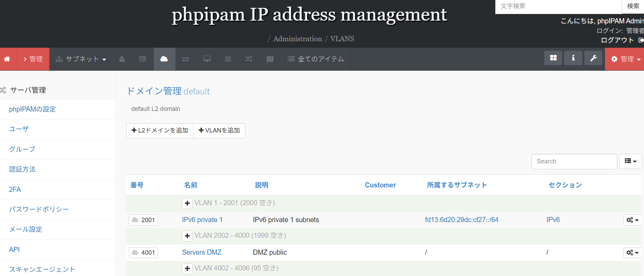Open 2FA in sidebar
644x276 pixels.
click(x=15, y=189)
